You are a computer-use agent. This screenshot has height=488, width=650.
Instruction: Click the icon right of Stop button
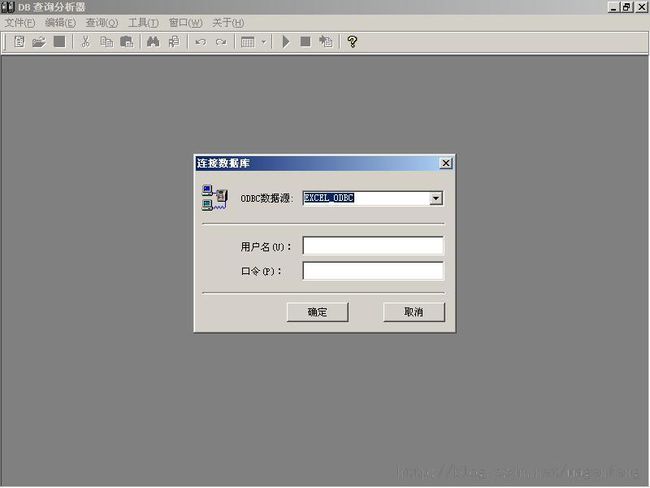point(325,41)
